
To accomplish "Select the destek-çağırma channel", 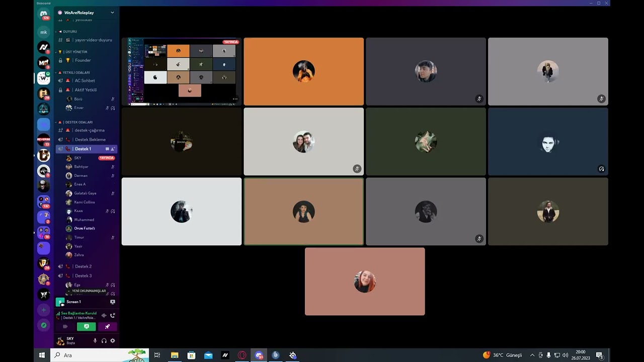I will (87, 130).
